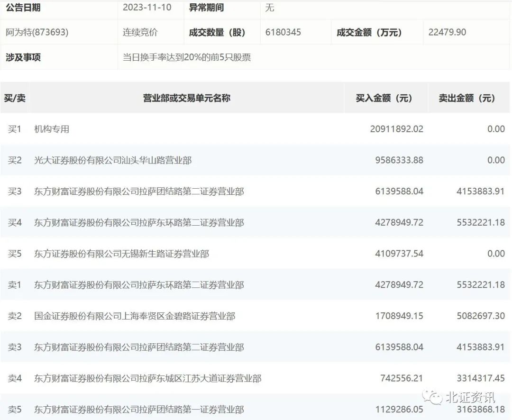
Task: Click 拉萨团结路第二证券营业部 in 买3 row
Action: (192, 191)
